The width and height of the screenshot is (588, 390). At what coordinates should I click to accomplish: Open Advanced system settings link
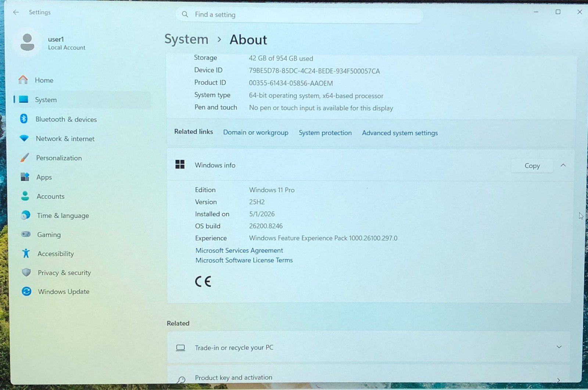pos(400,133)
